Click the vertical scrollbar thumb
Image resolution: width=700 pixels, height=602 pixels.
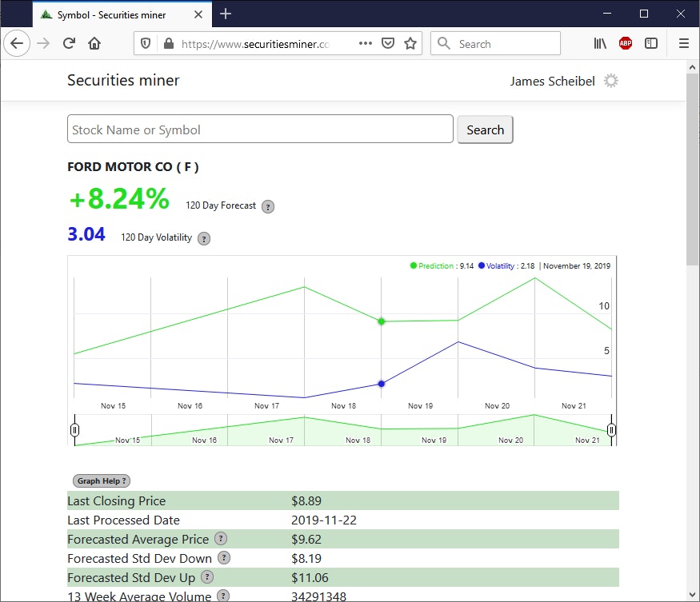pos(693,169)
